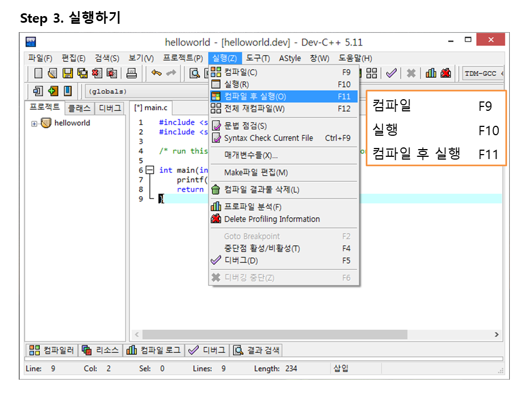Click the horizontal scrollbar right arrow
Image resolution: width=532 pixels, height=399 pixels.
497,335
